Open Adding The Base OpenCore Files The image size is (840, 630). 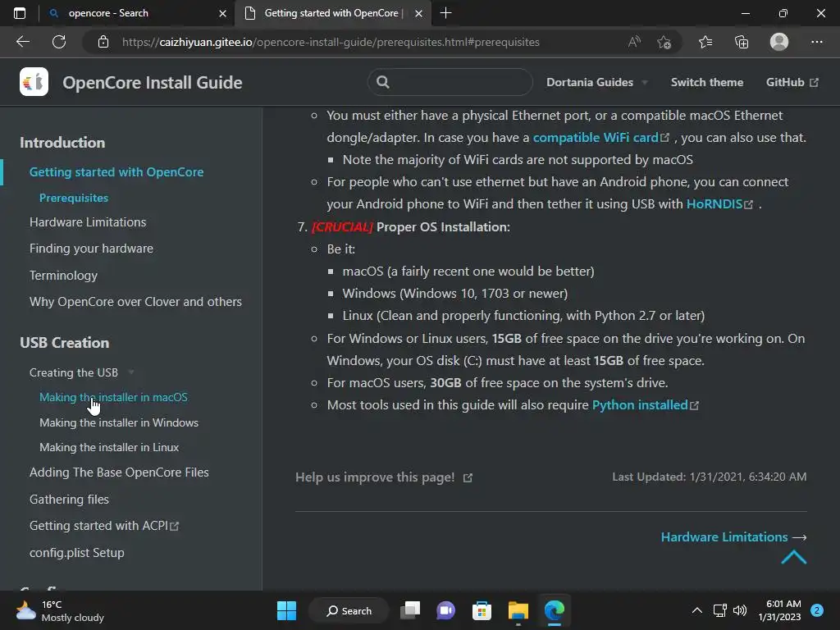point(119,472)
